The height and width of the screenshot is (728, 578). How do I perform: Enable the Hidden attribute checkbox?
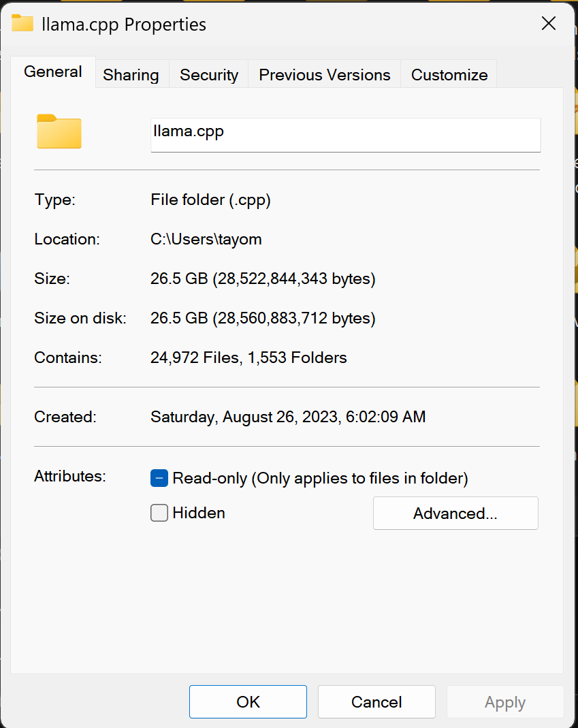tap(159, 513)
